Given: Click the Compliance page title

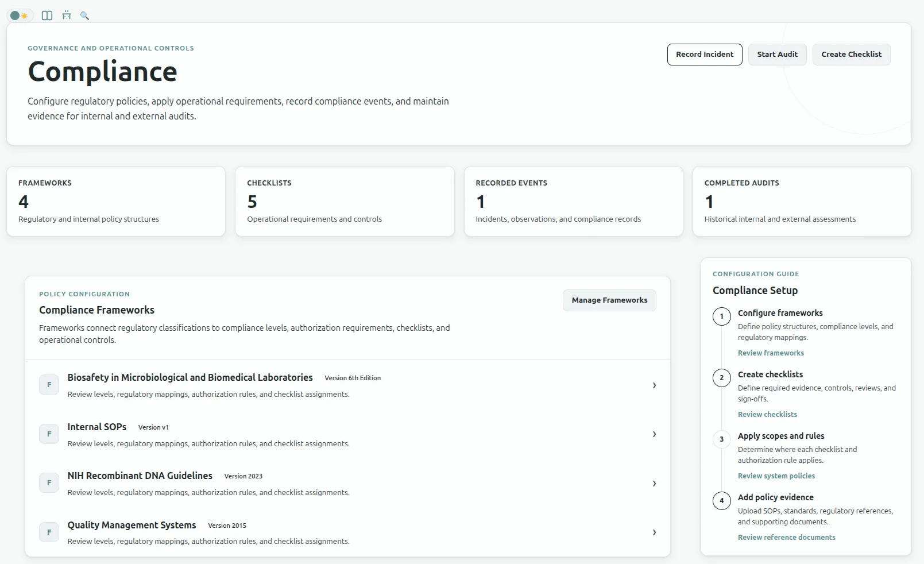Looking at the screenshot, I should [x=102, y=72].
